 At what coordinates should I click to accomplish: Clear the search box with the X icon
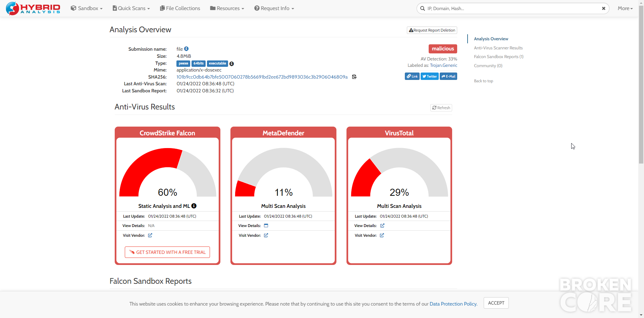(x=603, y=8)
